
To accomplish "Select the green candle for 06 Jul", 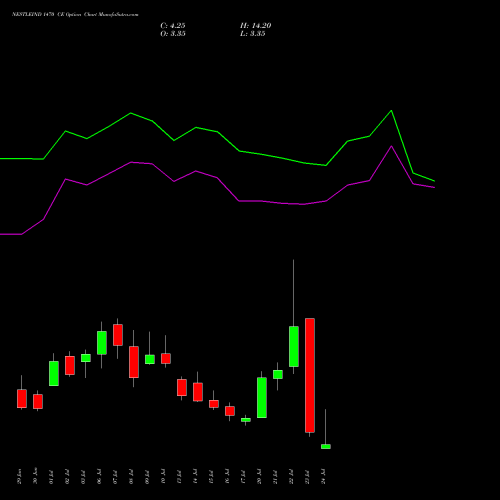I will click(102, 343).
